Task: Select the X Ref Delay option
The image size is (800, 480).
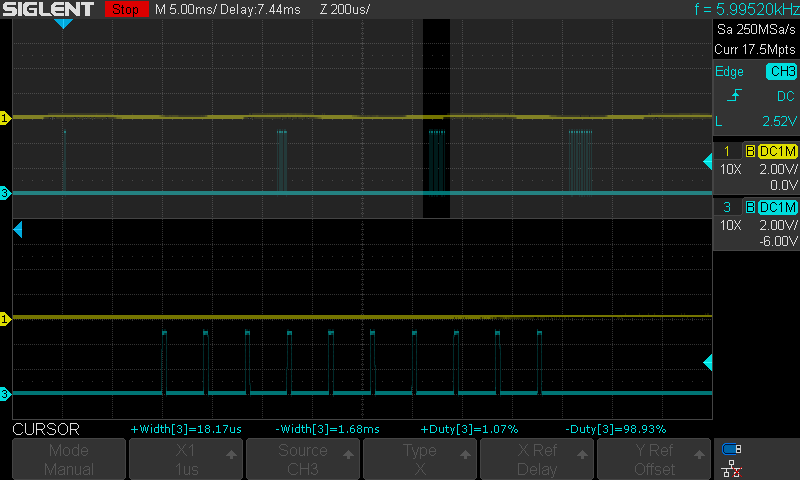Action: [x=537, y=459]
